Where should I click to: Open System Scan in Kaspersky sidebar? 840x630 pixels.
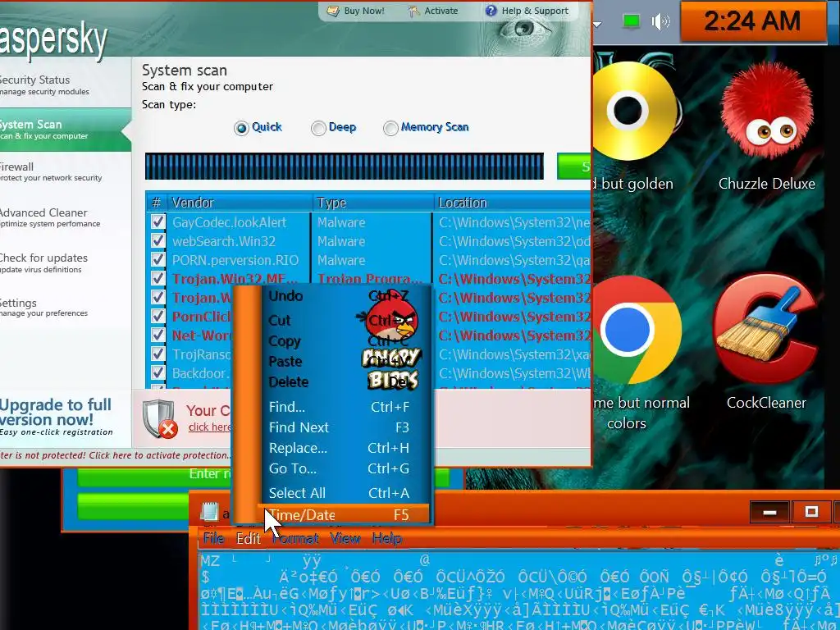(x=64, y=130)
